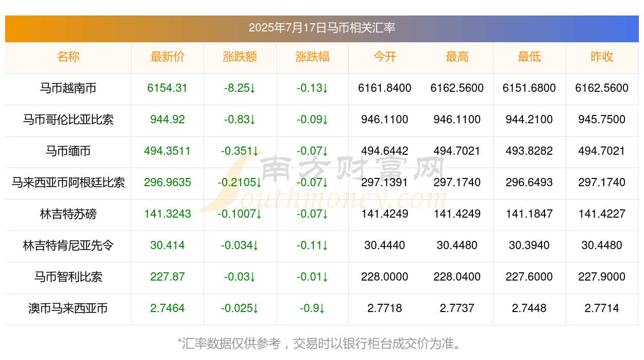644x360 pixels.
Task: Select previous close 227.9000
Action: click(x=602, y=277)
